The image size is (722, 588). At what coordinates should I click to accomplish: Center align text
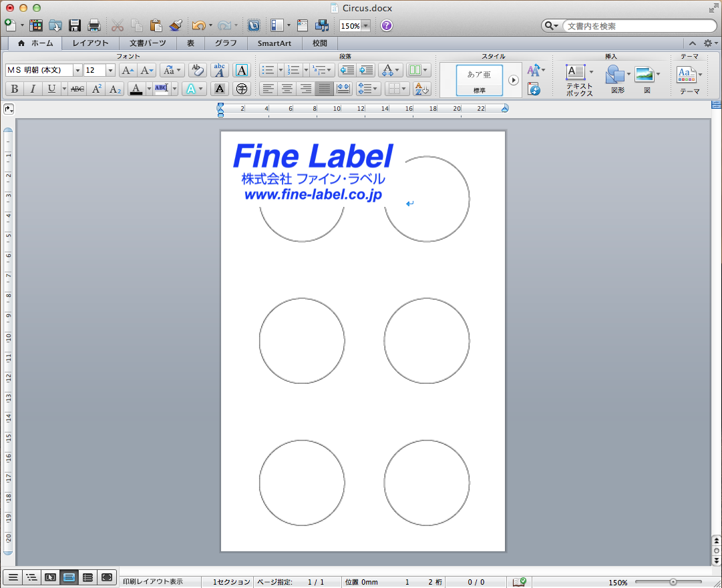tap(287, 89)
